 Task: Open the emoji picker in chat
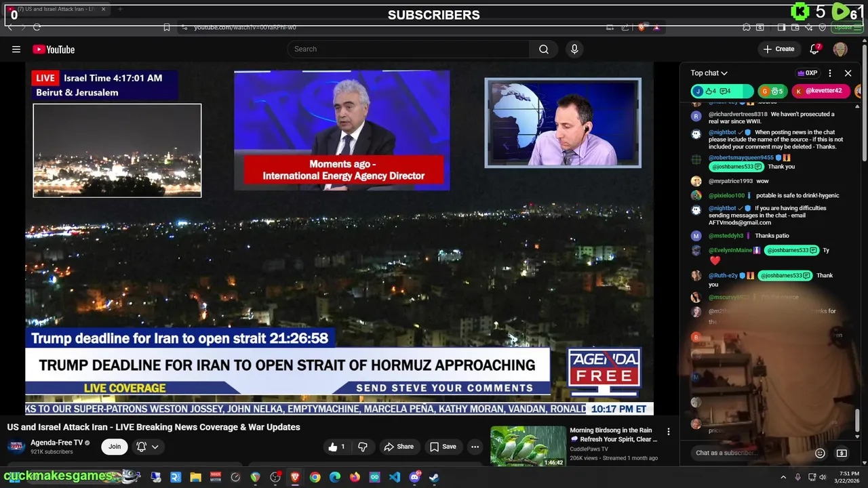pyautogui.click(x=820, y=453)
